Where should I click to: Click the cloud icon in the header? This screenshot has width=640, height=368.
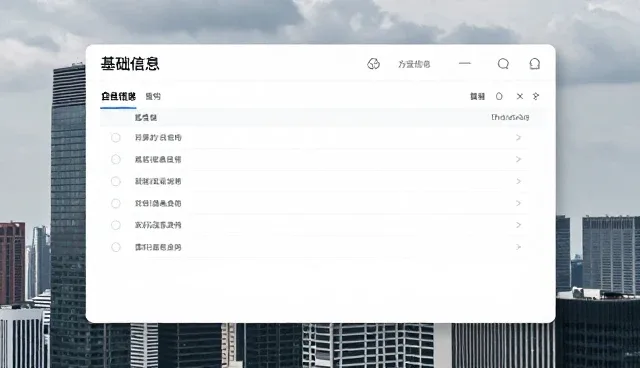tap(373, 64)
